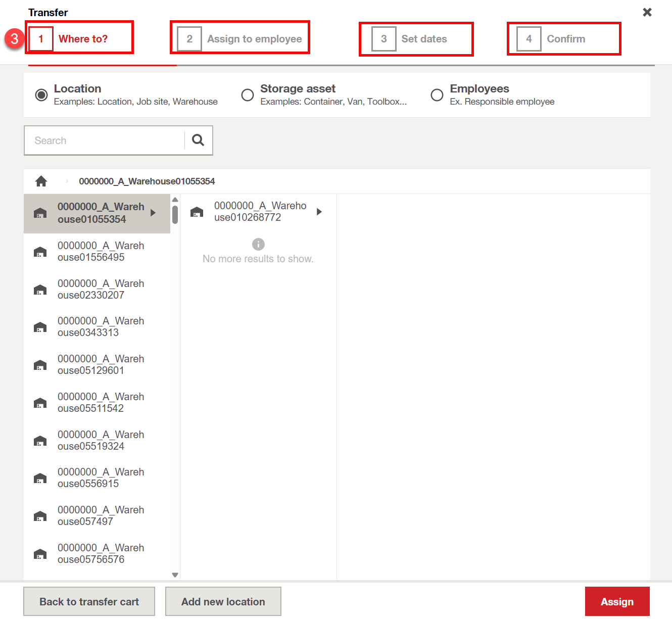Click the search magnifier icon
This screenshot has width=672, height=619.
tap(198, 140)
